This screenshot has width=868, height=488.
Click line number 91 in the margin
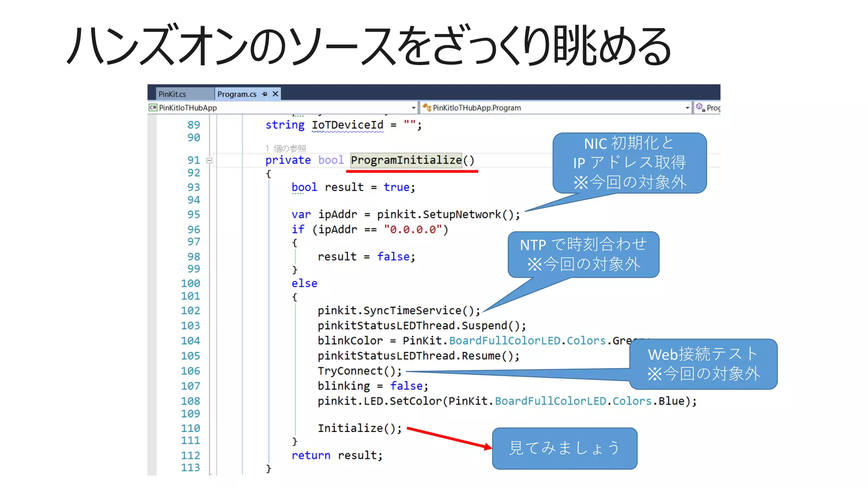(194, 160)
